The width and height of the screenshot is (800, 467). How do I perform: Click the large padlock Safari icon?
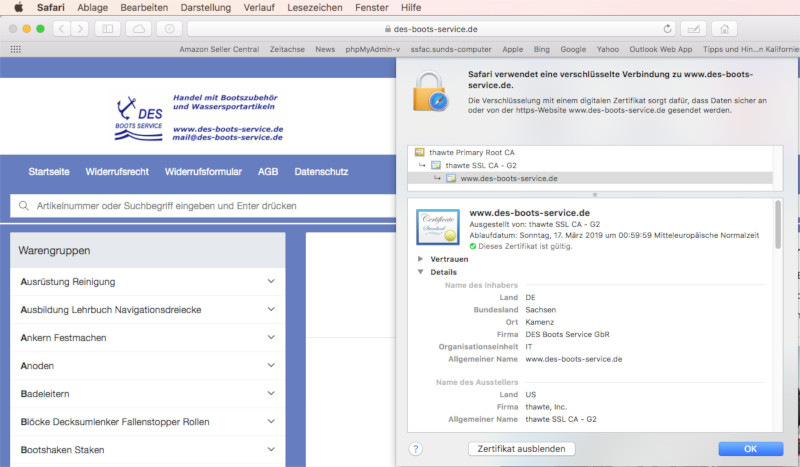point(431,91)
